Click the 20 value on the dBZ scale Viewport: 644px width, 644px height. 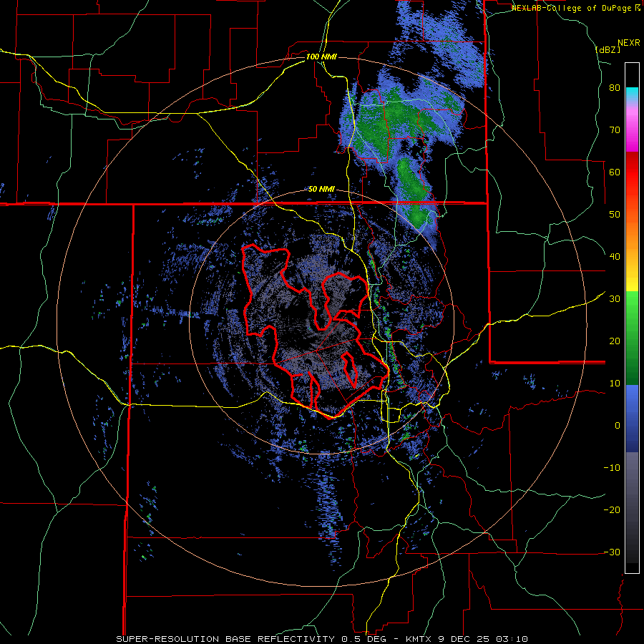point(615,341)
